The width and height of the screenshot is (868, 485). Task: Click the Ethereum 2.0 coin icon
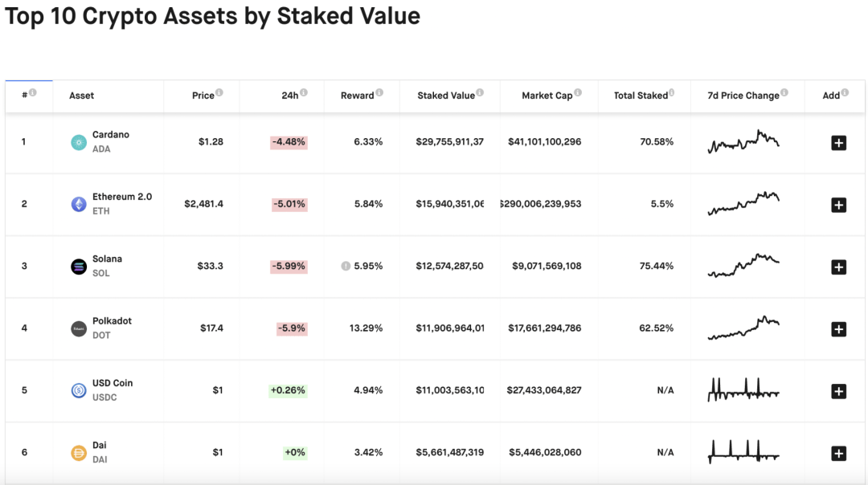tap(78, 204)
